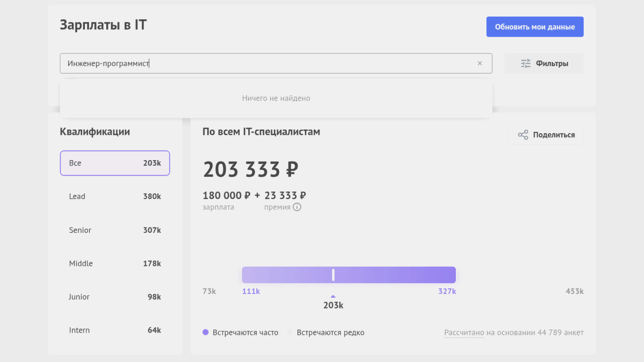Show Intern salary data
This screenshot has height=362, width=644.
coord(115,330)
